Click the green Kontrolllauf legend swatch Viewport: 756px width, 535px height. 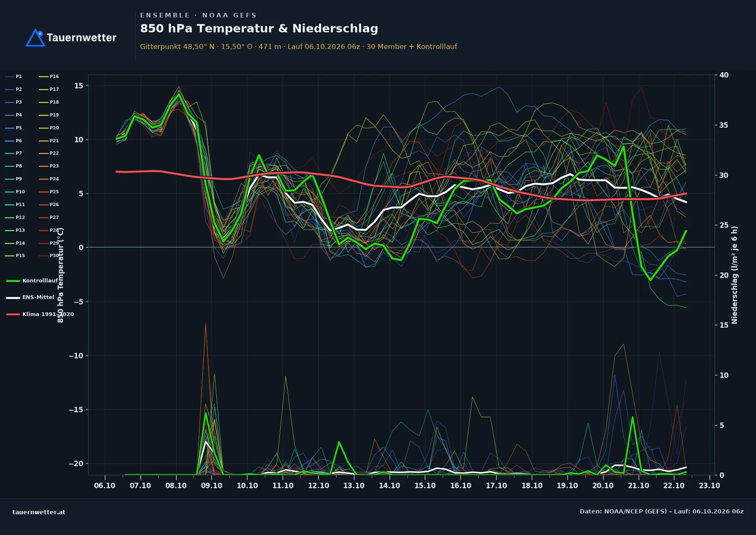pyautogui.click(x=13, y=281)
